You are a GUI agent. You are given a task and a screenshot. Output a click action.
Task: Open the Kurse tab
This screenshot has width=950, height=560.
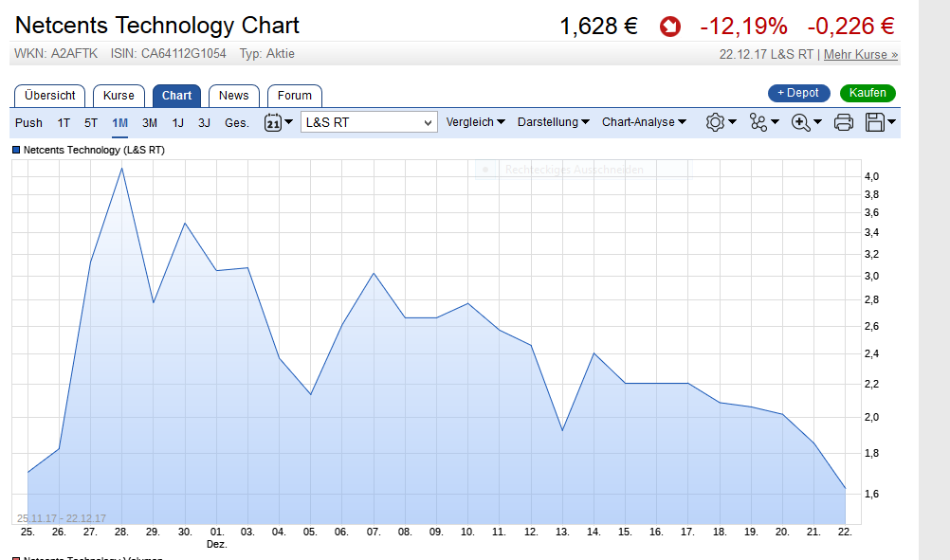click(x=119, y=96)
